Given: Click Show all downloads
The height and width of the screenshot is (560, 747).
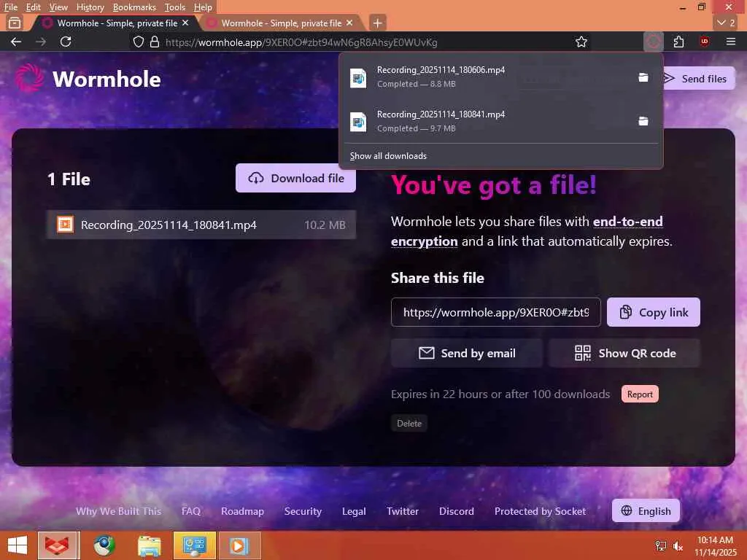Looking at the screenshot, I should point(388,156).
